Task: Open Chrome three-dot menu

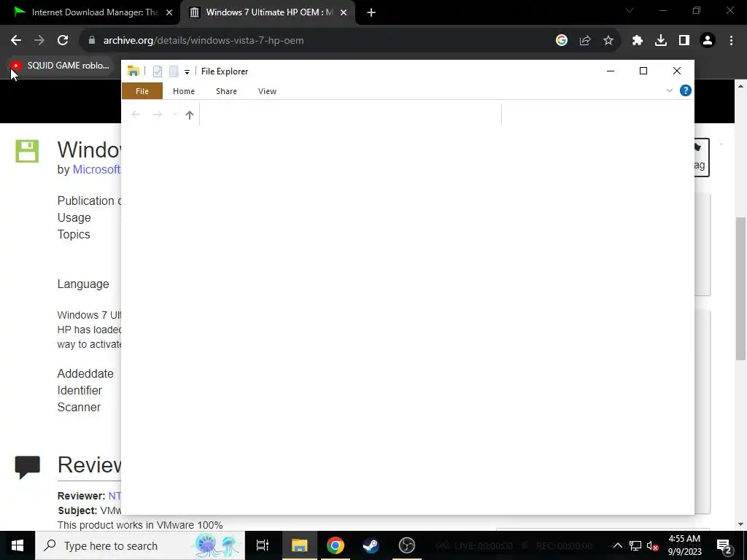Action: [731, 41]
